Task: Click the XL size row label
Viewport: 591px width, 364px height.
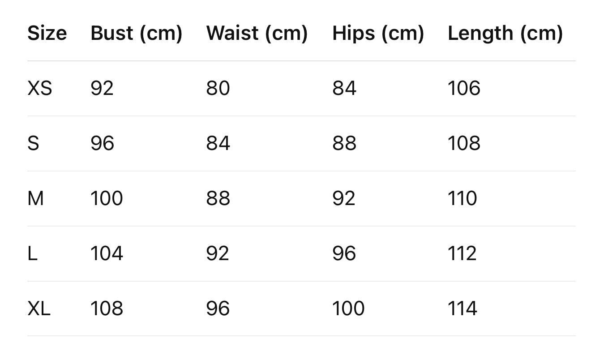Action: coord(39,308)
